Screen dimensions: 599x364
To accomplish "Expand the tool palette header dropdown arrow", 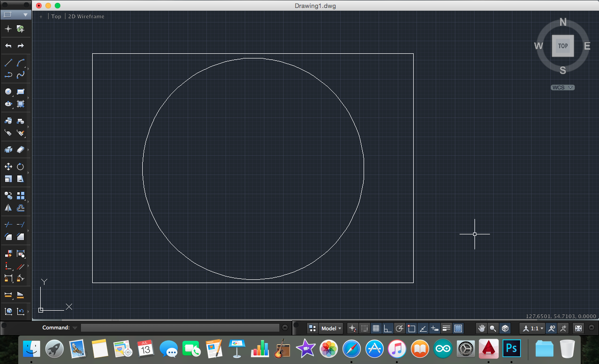I will pyautogui.click(x=25, y=15).
